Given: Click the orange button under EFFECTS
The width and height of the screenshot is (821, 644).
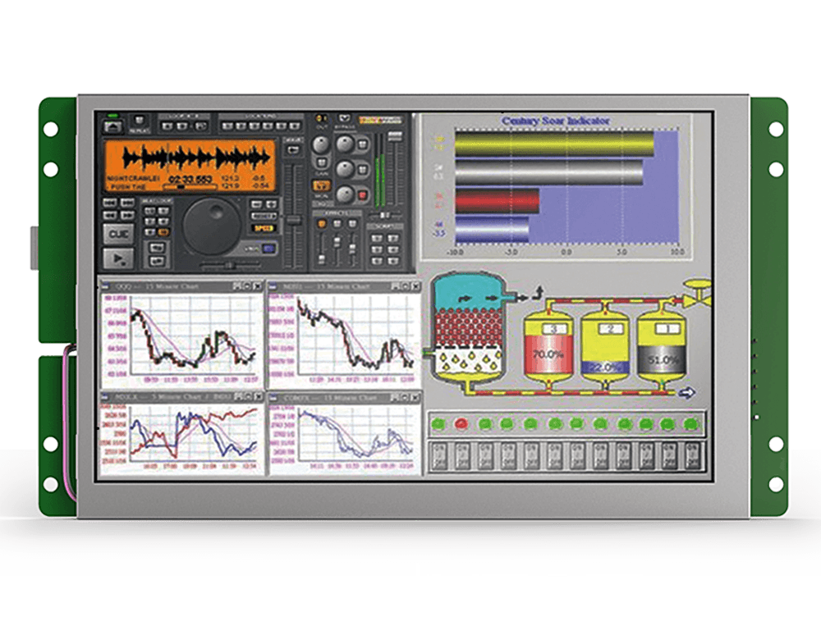Looking at the screenshot, I should coord(322,224).
